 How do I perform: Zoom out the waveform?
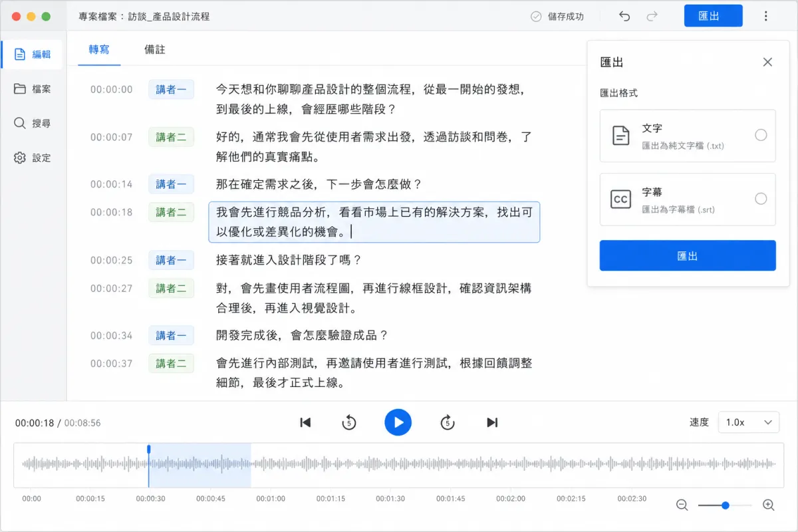682,505
